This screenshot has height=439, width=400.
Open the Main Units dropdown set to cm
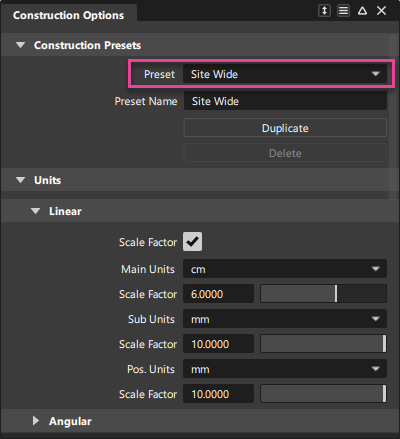click(285, 269)
